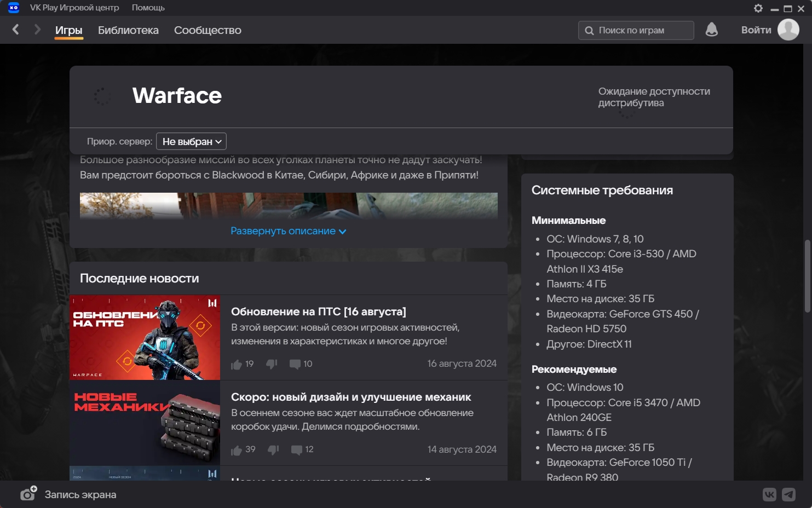This screenshot has width=812, height=508.
Task: Open the priority server dropdown
Action: pos(191,141)
